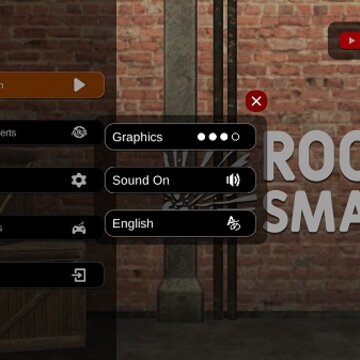Change the Graphics quality setting
The width and height of the screenshot is (360, 360).
pyautogui.click(x=180, y=137)
